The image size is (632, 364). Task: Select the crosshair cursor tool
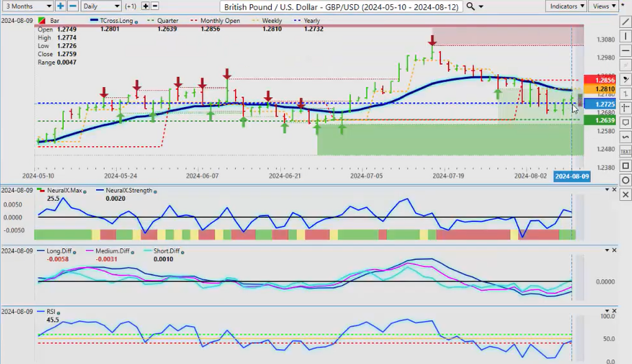(624, 108)
